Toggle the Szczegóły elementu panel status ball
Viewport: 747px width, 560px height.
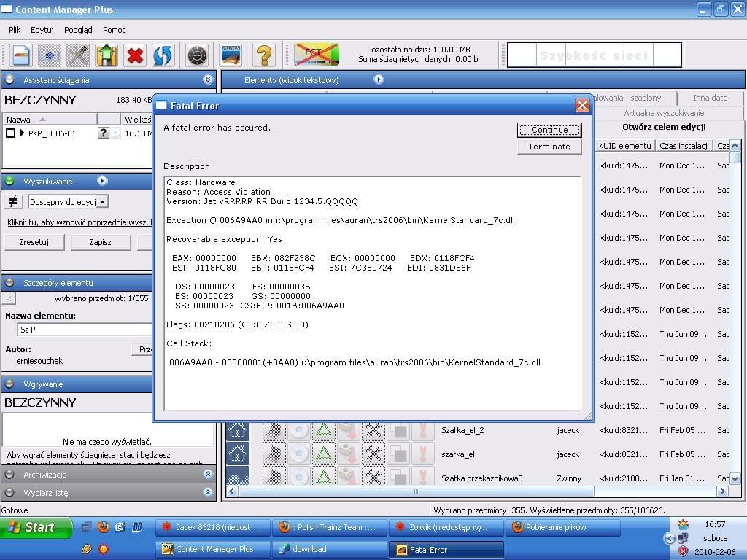point(9,282)
